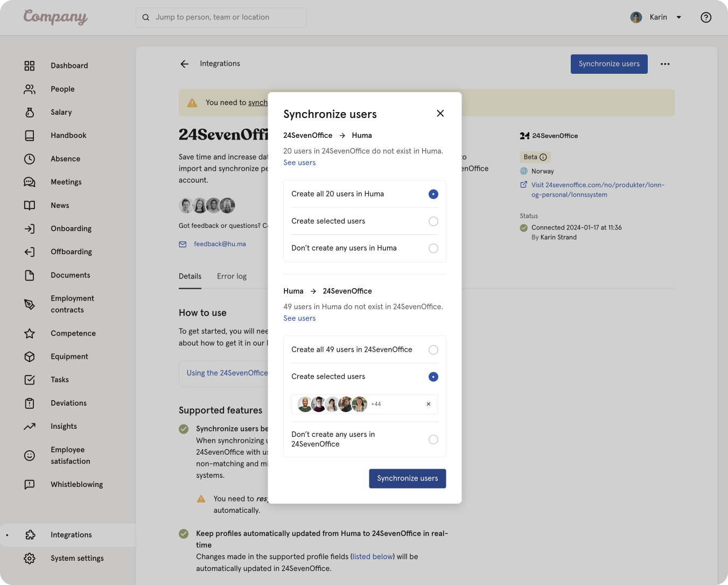Viewport: 728px width, 585px height.
Task: Open the help question mark icon
Action: [x=706, y=17]
